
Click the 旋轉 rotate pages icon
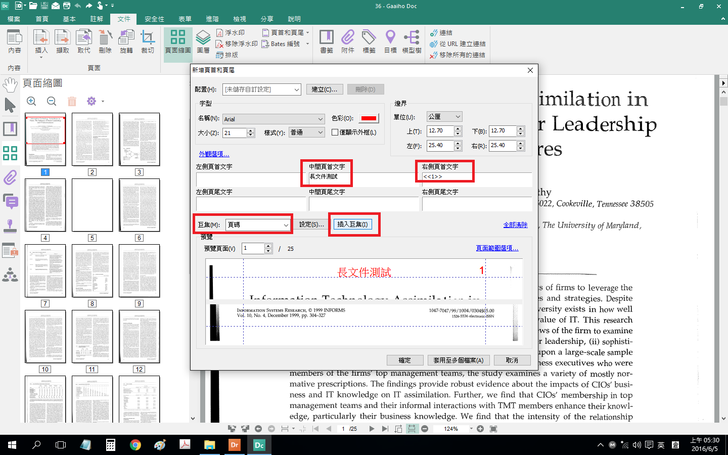pos(125,41)
